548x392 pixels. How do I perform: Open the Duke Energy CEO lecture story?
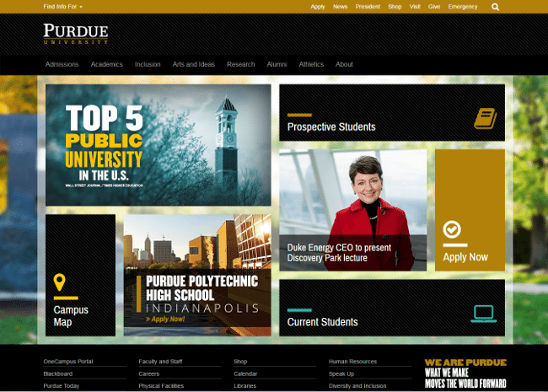[353, 210]
